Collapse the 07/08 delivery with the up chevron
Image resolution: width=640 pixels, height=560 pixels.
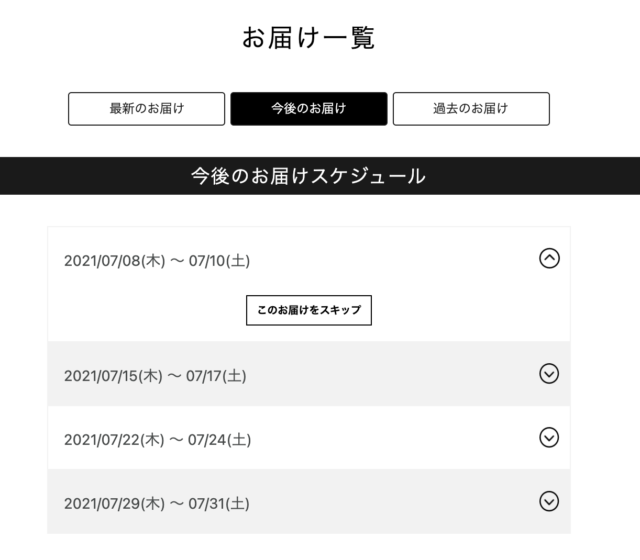pyautogui.click(x=549, y=258)
